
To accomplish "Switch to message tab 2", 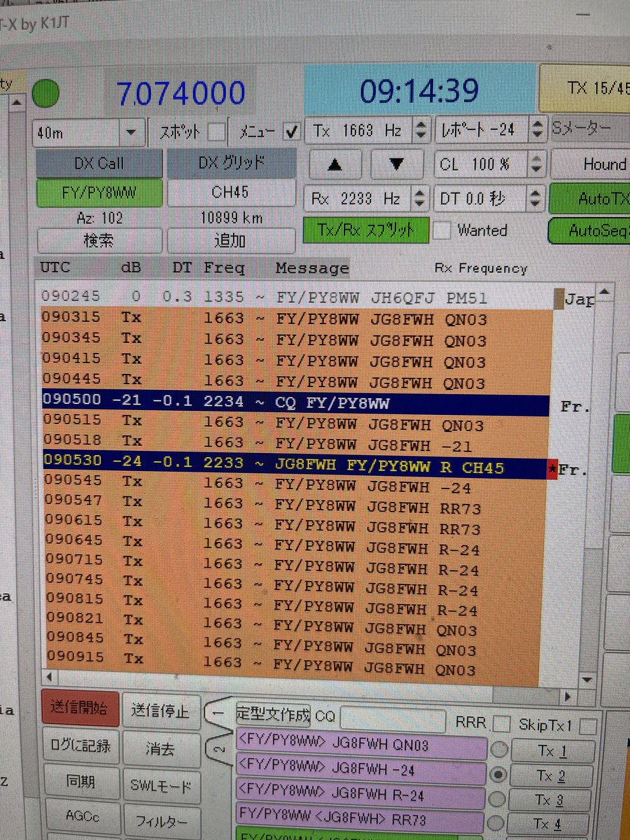I will coord(218,750).
